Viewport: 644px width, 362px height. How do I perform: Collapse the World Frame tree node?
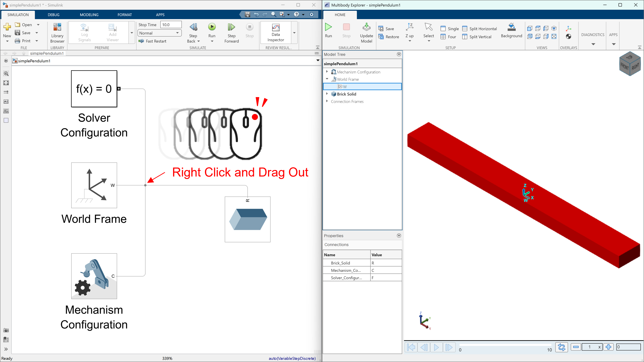click(x=327, y=79)
